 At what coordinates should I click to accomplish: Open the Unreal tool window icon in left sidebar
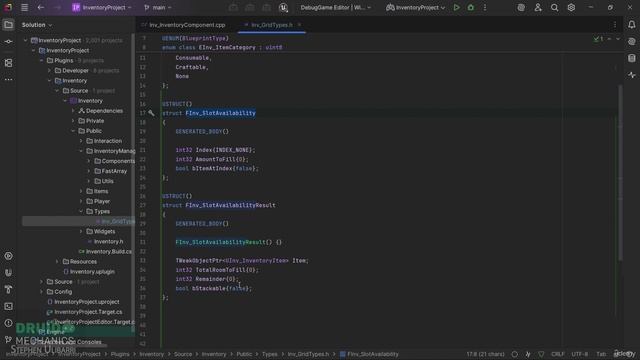click(8, 273)
